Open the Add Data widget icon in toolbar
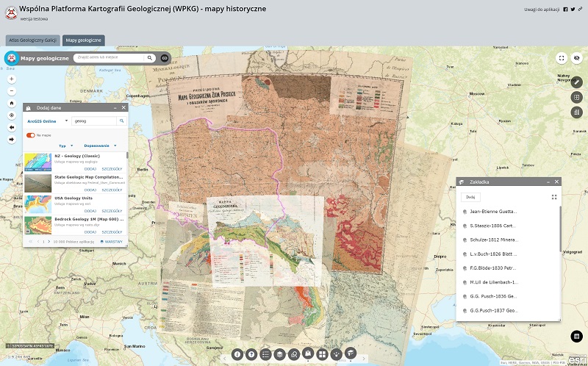This screenshot has height=366, width=588. [308, 354]
